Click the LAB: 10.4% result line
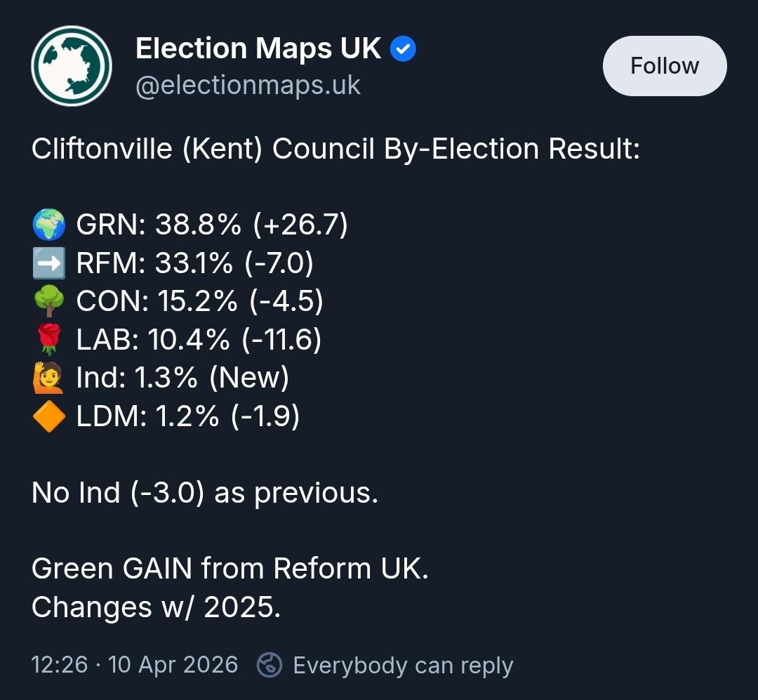This screenshot has width=758, height=700. click(x=199, y=339)
